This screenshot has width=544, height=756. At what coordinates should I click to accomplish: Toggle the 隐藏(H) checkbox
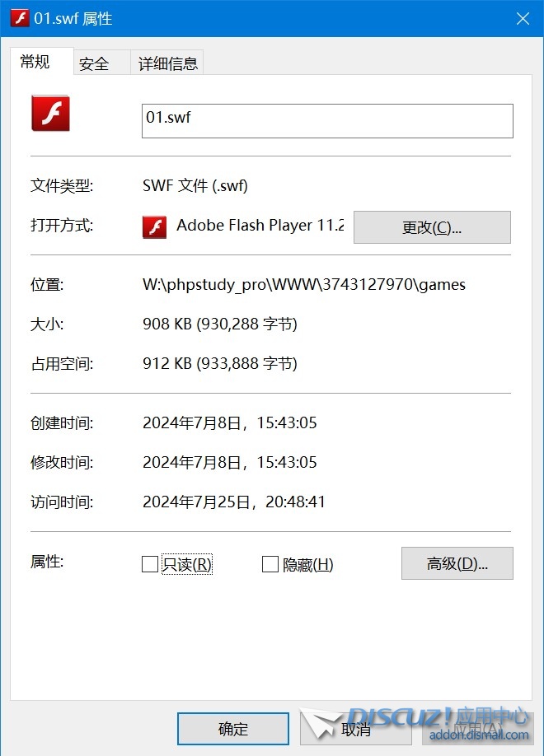tap(270, 564)
